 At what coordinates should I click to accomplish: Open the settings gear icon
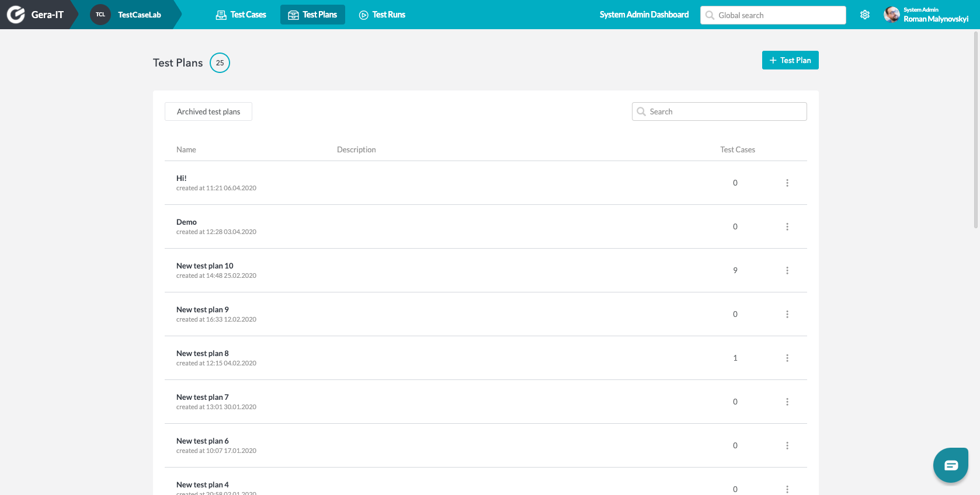865,15
